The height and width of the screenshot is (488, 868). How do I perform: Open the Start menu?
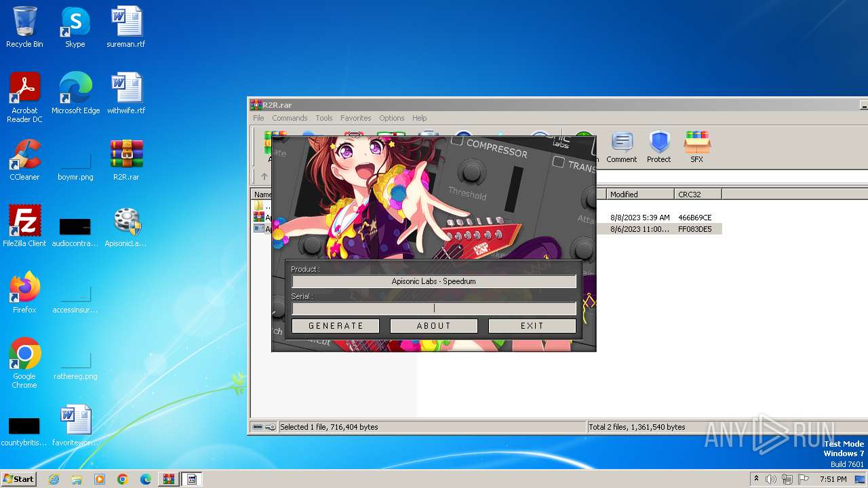pyautogui.click(x=18, y=479)
